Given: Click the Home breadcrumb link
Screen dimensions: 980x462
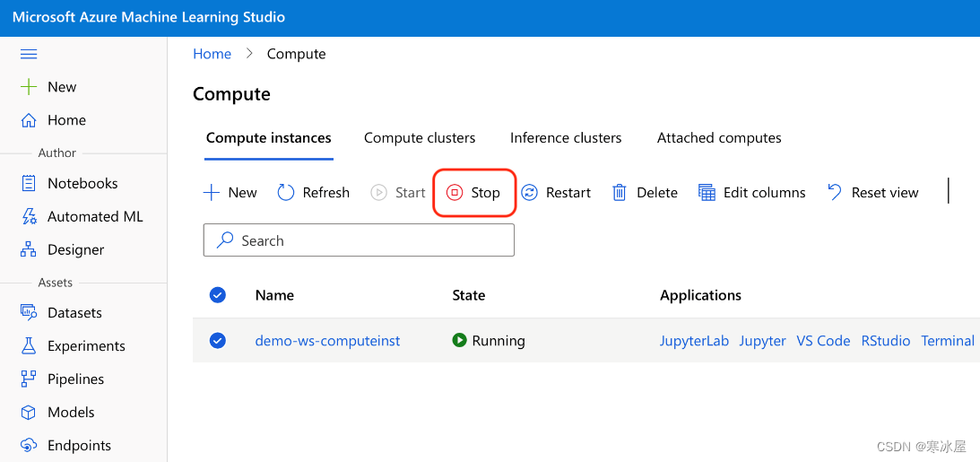Looking at the screenshot, I should (x=212, y=54).
